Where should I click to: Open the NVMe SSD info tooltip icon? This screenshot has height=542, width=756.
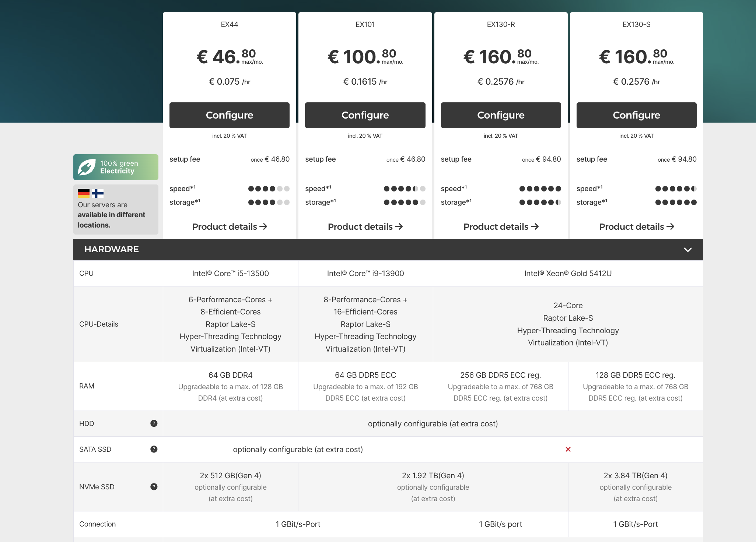coord(154,487)
